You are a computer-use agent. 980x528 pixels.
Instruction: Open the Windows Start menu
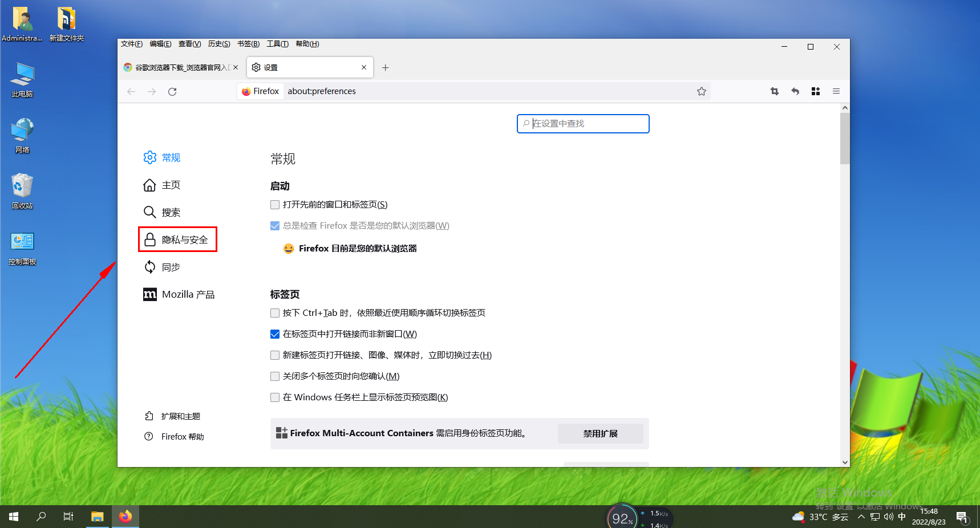[14, 517]
